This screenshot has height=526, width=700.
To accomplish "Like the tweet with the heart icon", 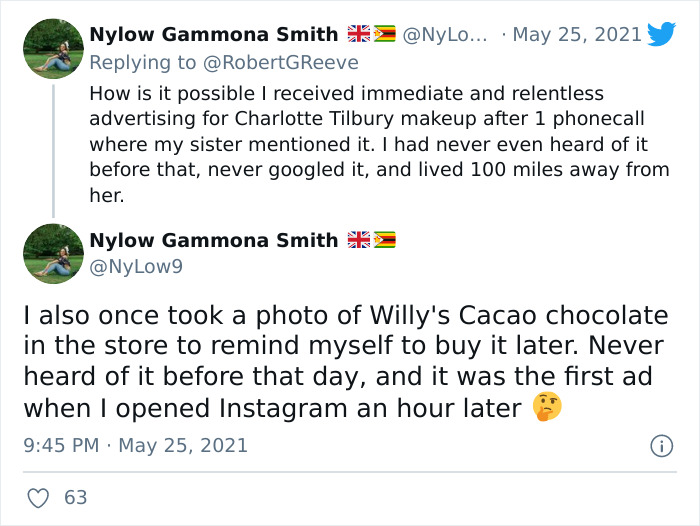I will tap(39, 497).
